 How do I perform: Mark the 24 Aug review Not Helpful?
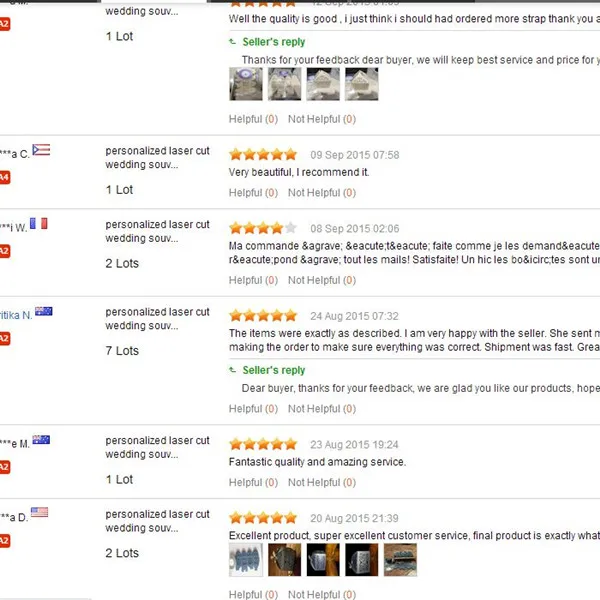pyautogui.click(x=322, y=409)
